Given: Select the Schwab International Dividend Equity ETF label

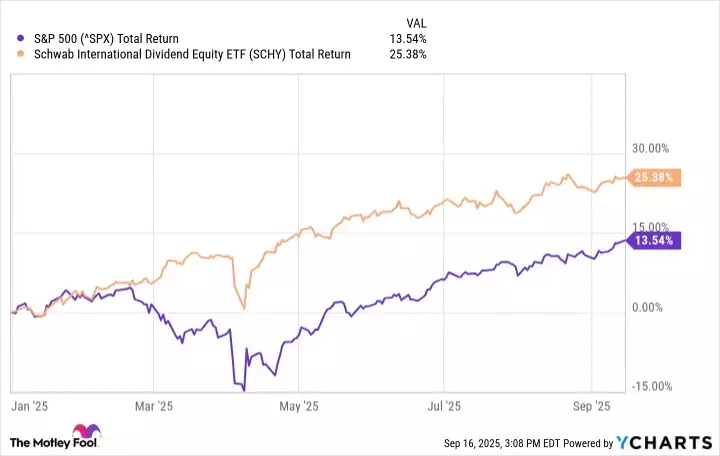Looking at the screenshot, I should click(190, 54).
